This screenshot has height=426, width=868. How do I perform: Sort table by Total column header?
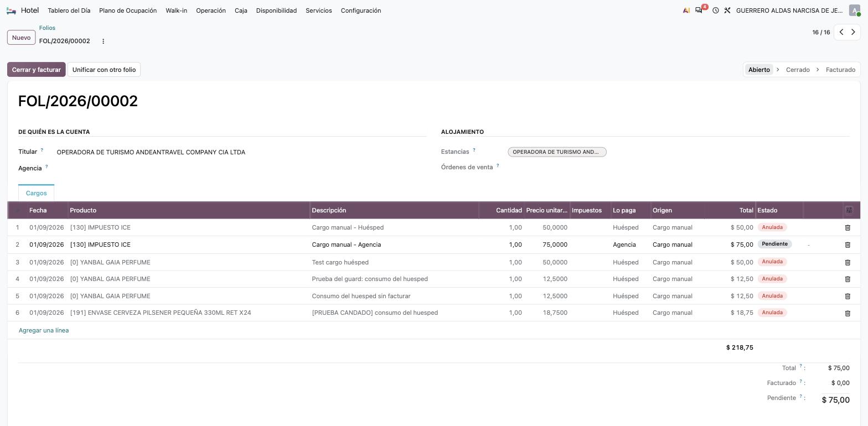click(730, 210)
